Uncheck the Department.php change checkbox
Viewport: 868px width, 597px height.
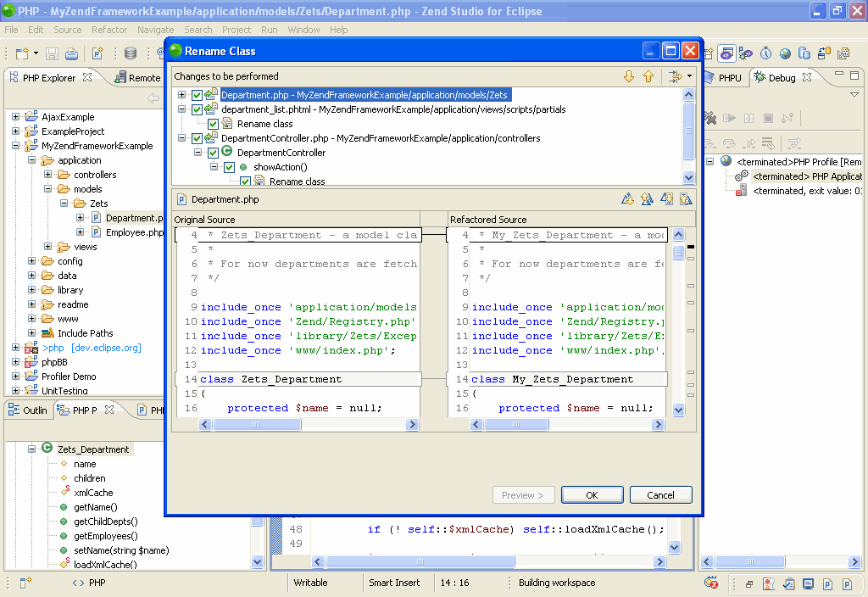point(197,95)
